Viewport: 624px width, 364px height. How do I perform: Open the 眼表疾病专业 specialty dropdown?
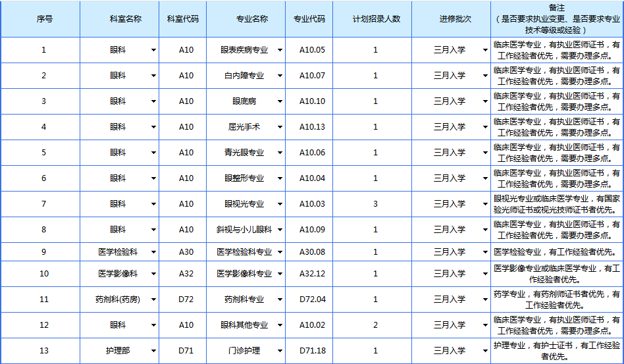point(280,50)
